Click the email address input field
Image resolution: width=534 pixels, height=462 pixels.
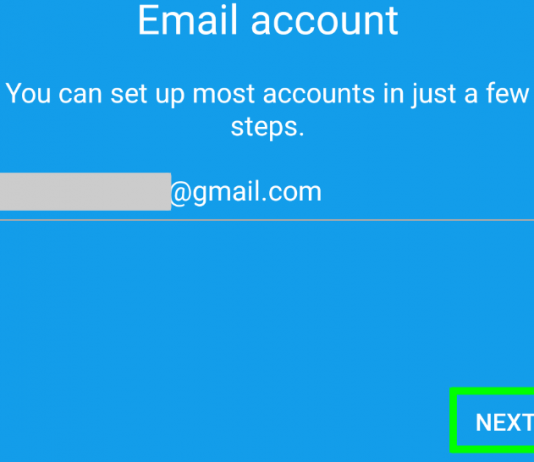[267, 192]
